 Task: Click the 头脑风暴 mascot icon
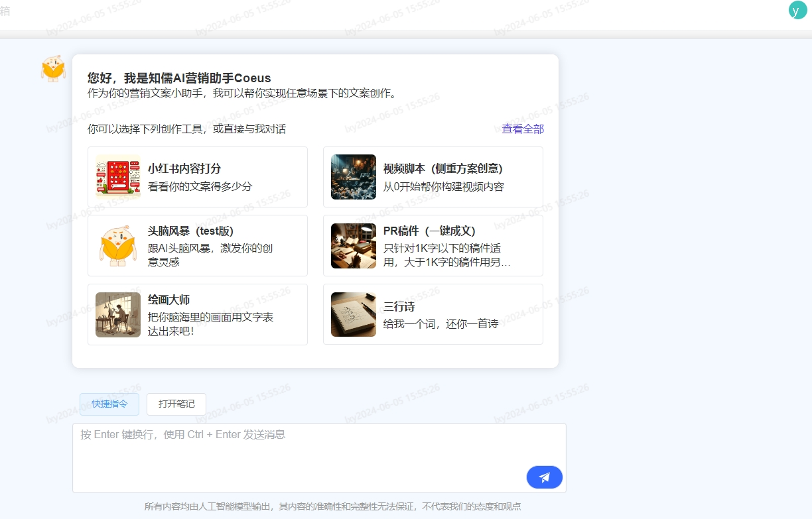[x=118, y=246]
